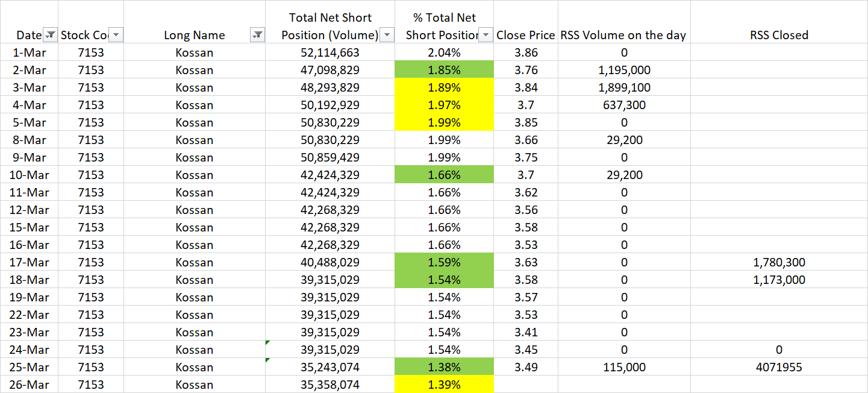
Task: Open the Long Name filter funnel
Action: tap(257, 35)
